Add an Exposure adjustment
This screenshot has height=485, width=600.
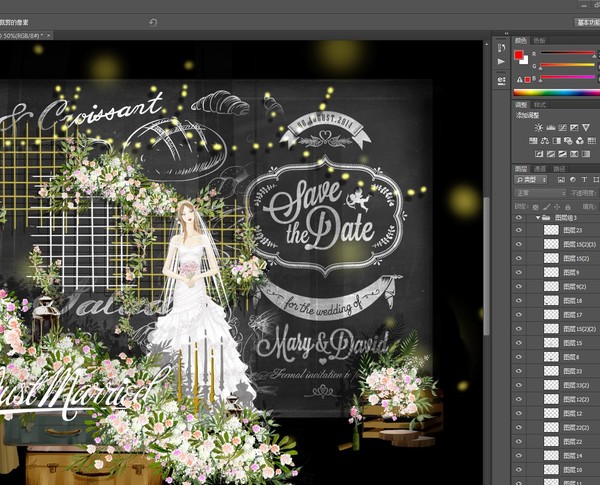(x=574, y=127)
